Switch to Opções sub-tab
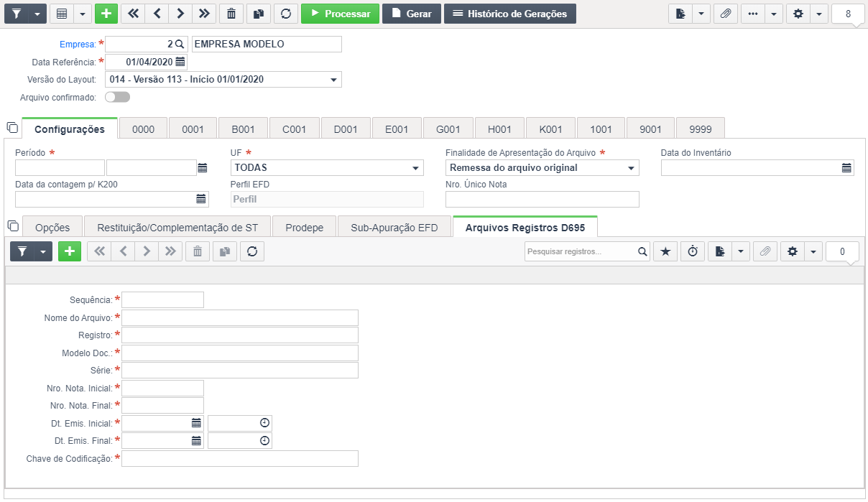 click(x=52, y=227)
